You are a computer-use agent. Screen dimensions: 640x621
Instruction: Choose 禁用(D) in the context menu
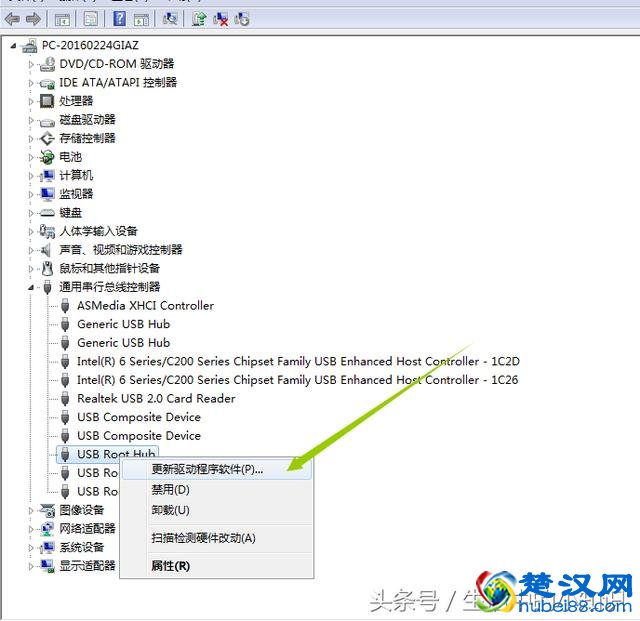coord(217,490)
